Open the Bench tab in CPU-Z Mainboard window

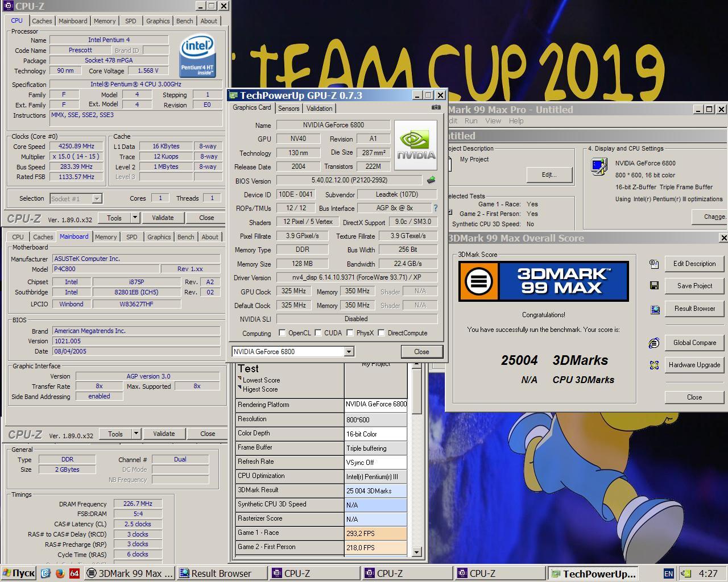185,237
